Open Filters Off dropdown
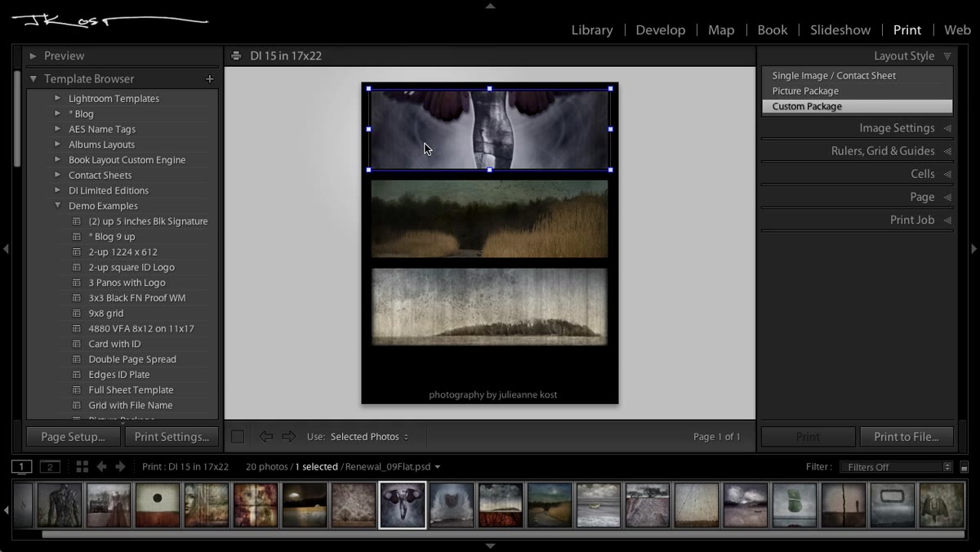980x552 pixels. (896, 467)
